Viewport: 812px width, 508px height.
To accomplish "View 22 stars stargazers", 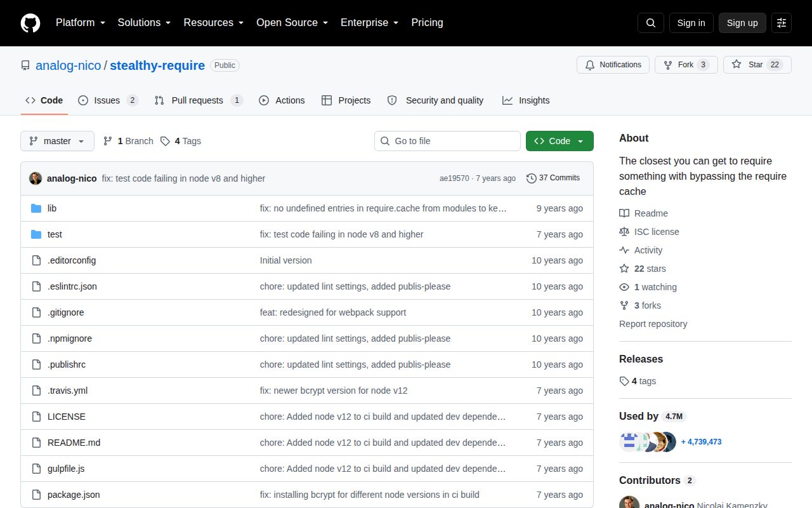I will [643, 269].
